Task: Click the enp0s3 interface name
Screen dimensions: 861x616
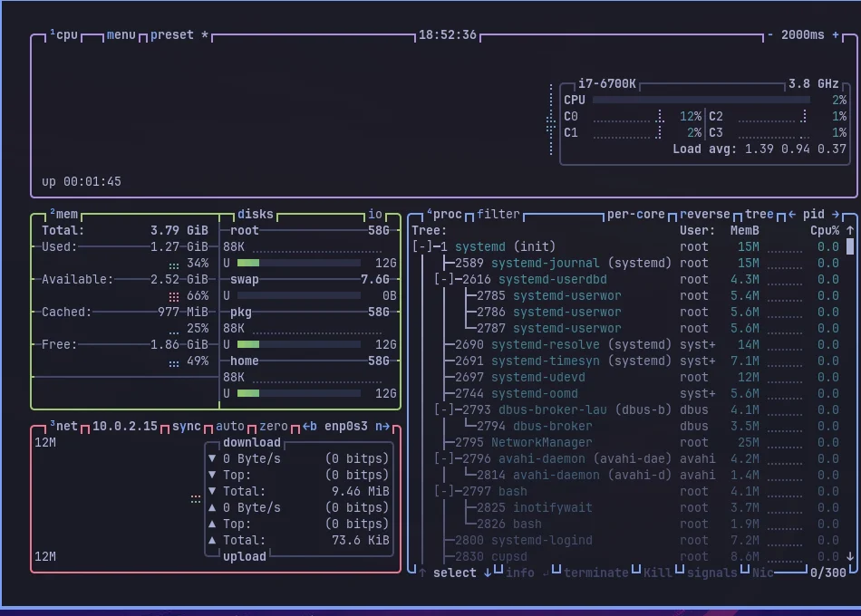Action: (x=346, y=427)
